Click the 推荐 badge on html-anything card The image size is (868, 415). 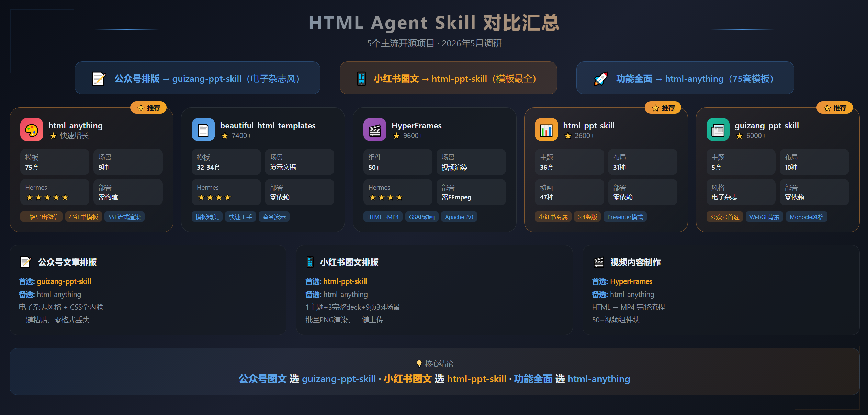pyautogui.click(x=148, y=108)
